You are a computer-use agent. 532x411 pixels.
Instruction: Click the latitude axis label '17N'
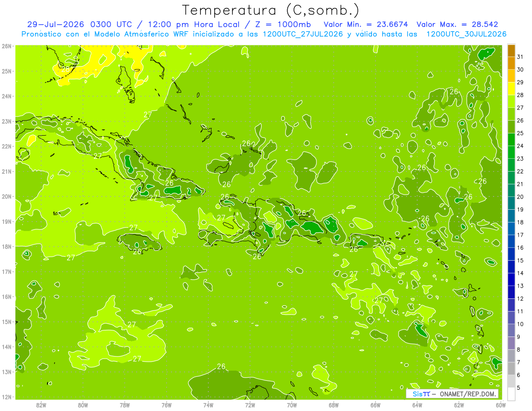(x=7, y=271)
